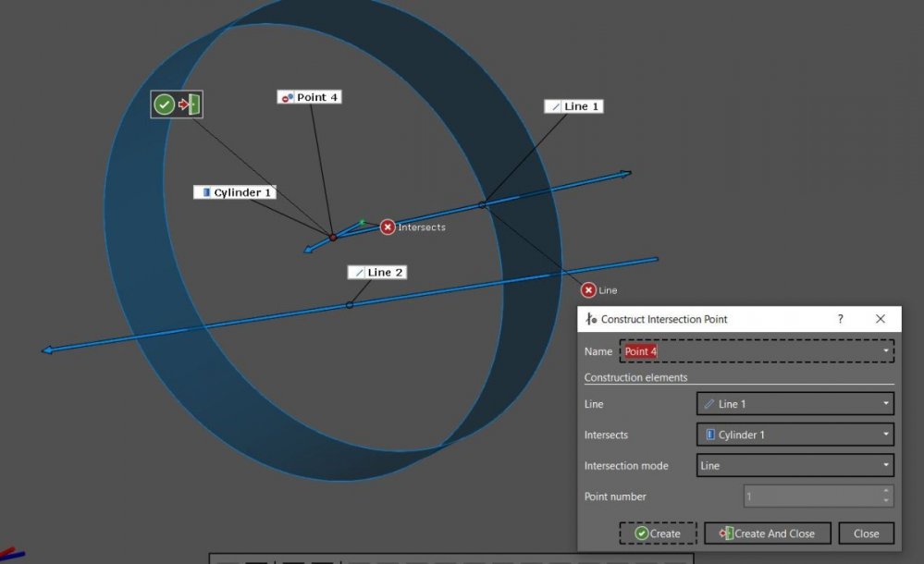Close dialog using title bar X

click(x=881, y=319)
